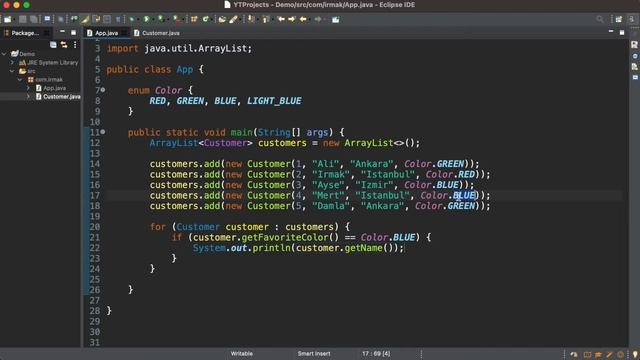Click import java.util.ArrayList line

click(x=179, y=48)
